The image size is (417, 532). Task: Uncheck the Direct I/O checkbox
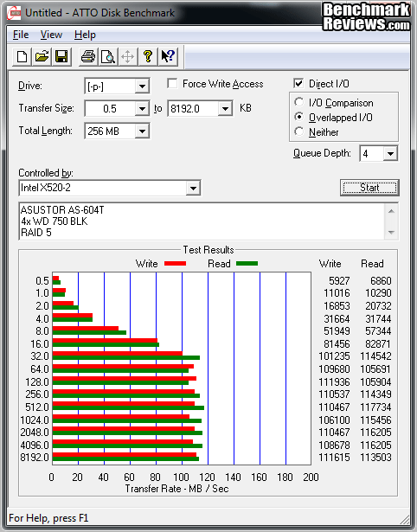(298, 83)
